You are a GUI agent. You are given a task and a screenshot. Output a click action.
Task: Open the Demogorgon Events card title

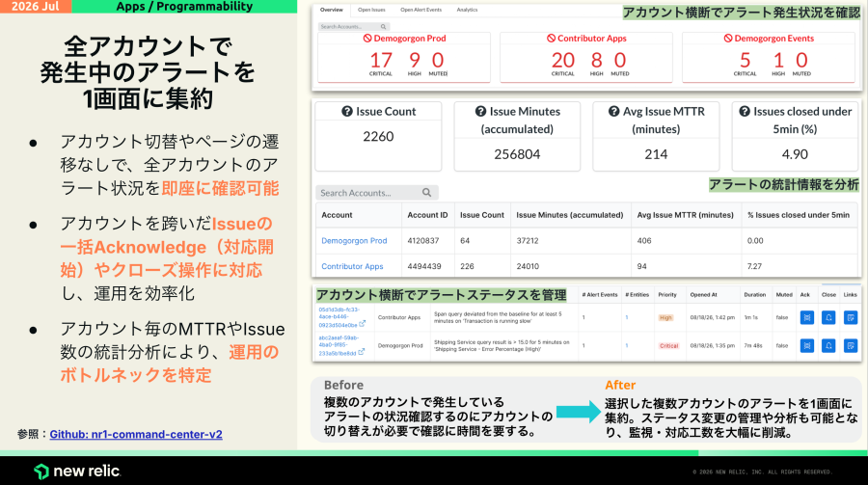(773, 39)
